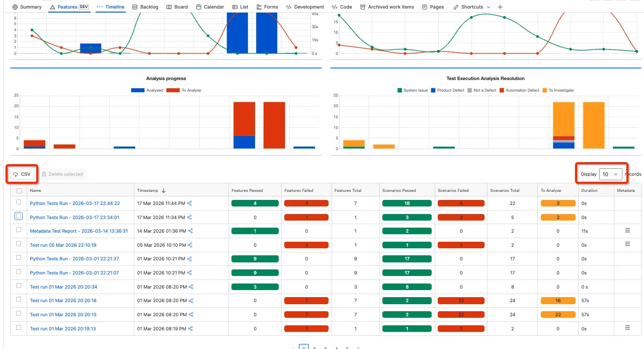Viewport: 644px width, 349px height.
Task: Open Python Tests Run - 2026-03-17 23:44:22 link
Action: click(x=75, y=203)
